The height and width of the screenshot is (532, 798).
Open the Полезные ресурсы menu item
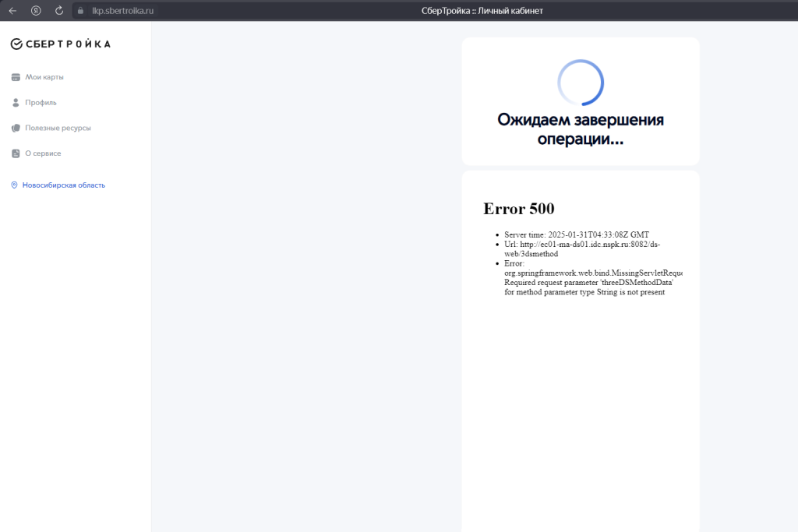(x=58, y=128)
